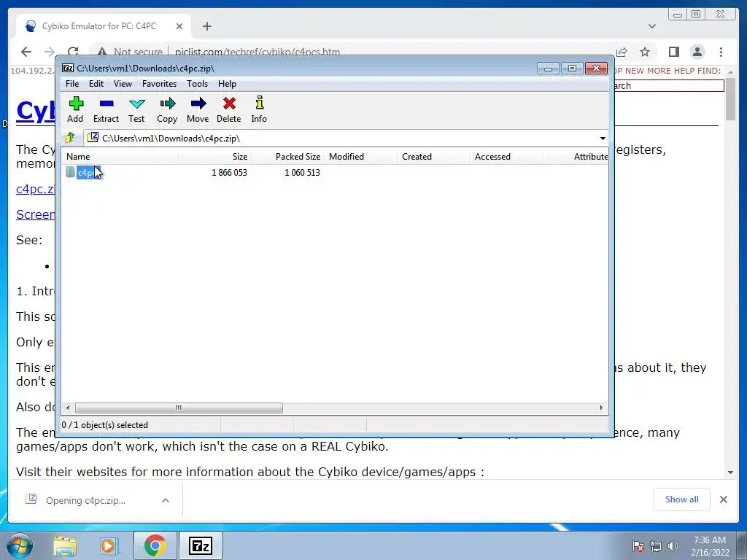This screenshot has width=747, height=560.
Task: Click the search box on the webpage
Action: pos(669,86)
